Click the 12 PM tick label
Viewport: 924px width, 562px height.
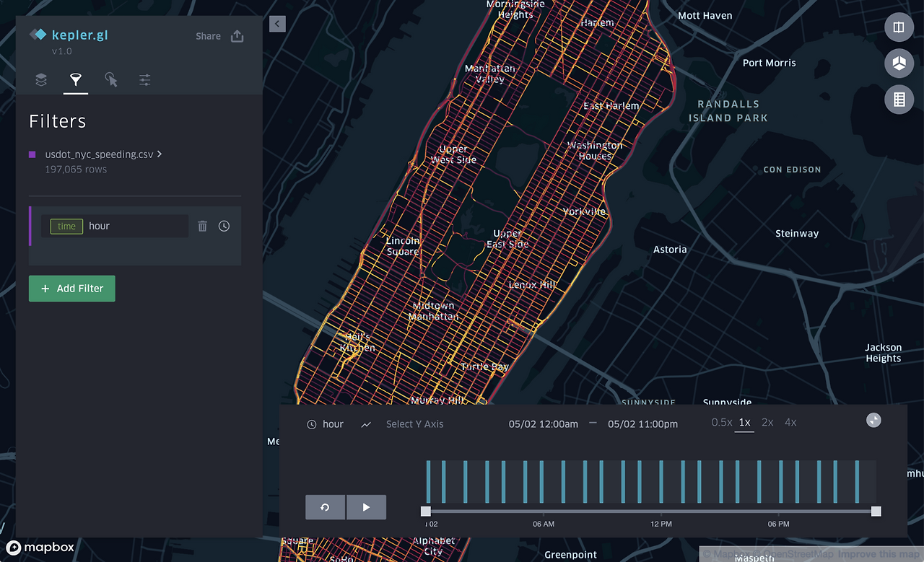(x=661, y=524)
